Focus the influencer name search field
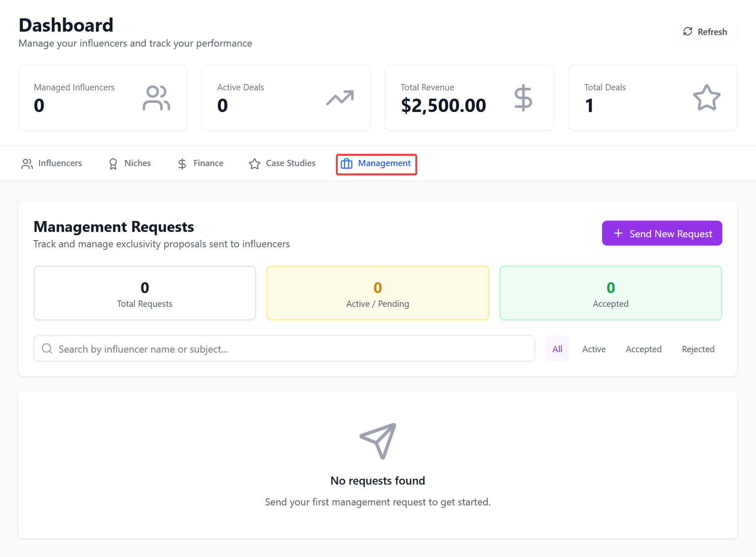 (x=284, y=348)
